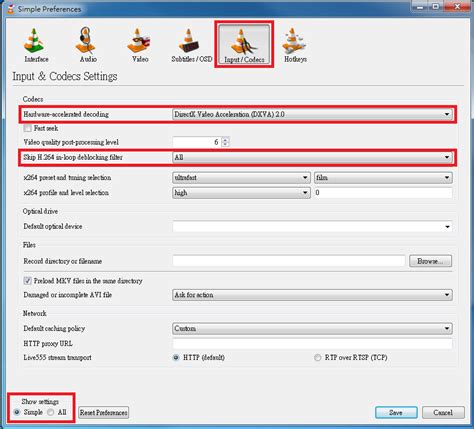
Task: Select the All show settings radio button
Action: (x=51, y=412)
